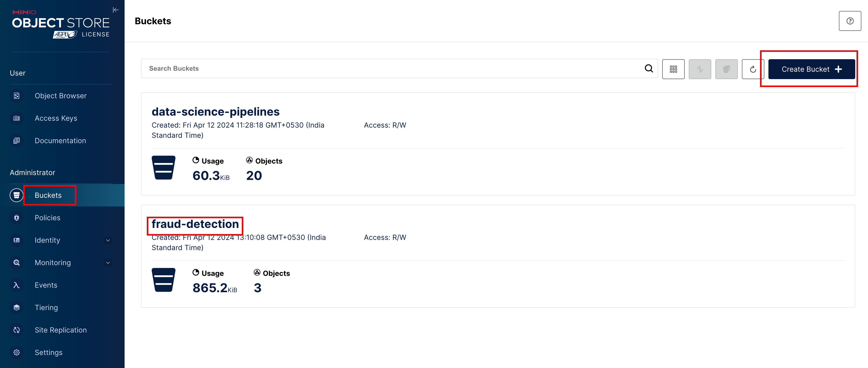
Task: Click the Buckets page heading
Action: 153,21
